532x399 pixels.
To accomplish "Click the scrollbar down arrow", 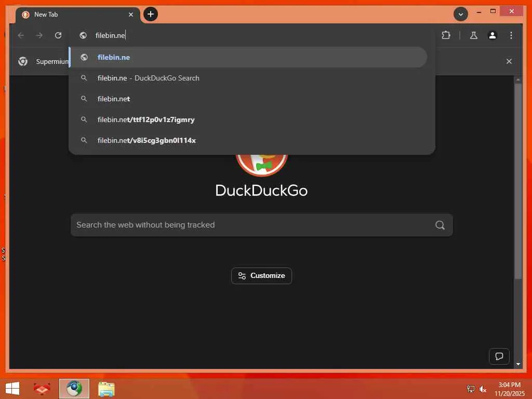I will tap(518, 364).
